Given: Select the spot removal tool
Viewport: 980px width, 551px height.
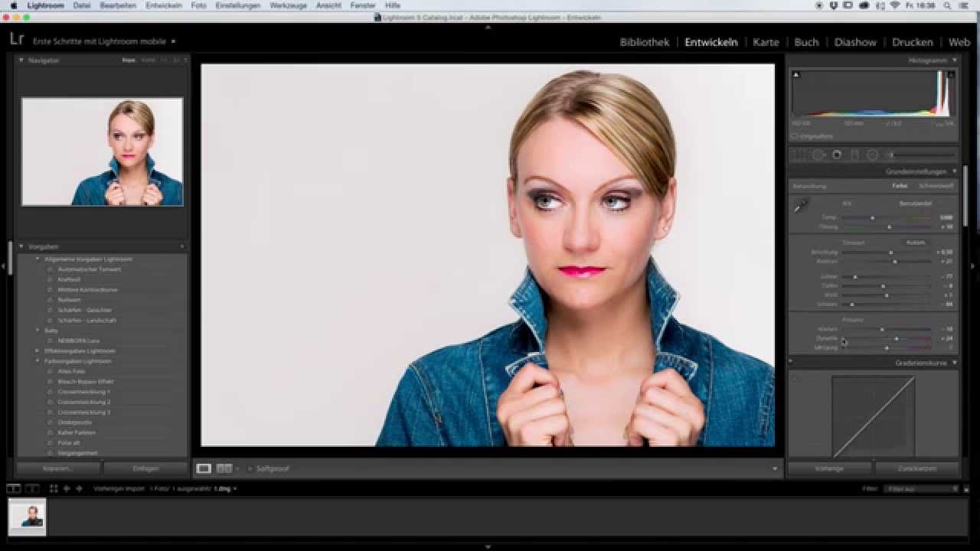Looking at the screenshot, I should pyautogui.click(x=818, y=155).
